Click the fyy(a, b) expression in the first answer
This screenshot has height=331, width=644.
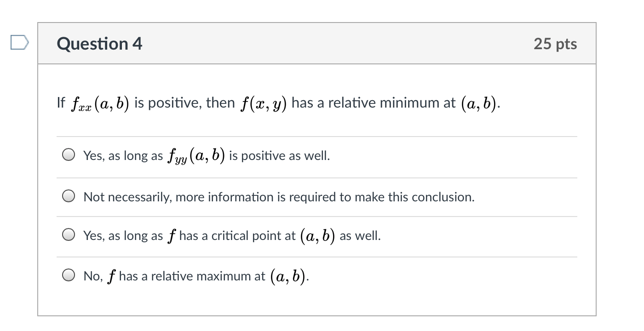point(195,156)
